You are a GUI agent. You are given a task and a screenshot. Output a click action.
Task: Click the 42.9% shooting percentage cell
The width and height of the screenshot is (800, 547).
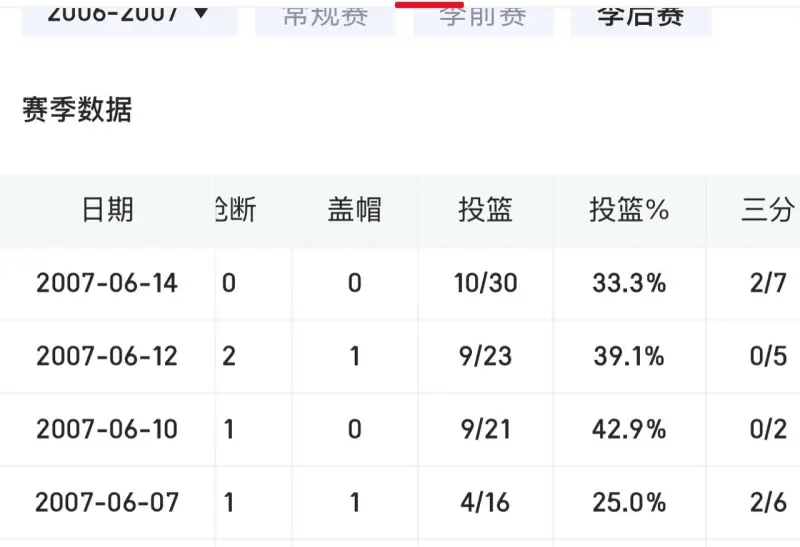click(629, 429)
